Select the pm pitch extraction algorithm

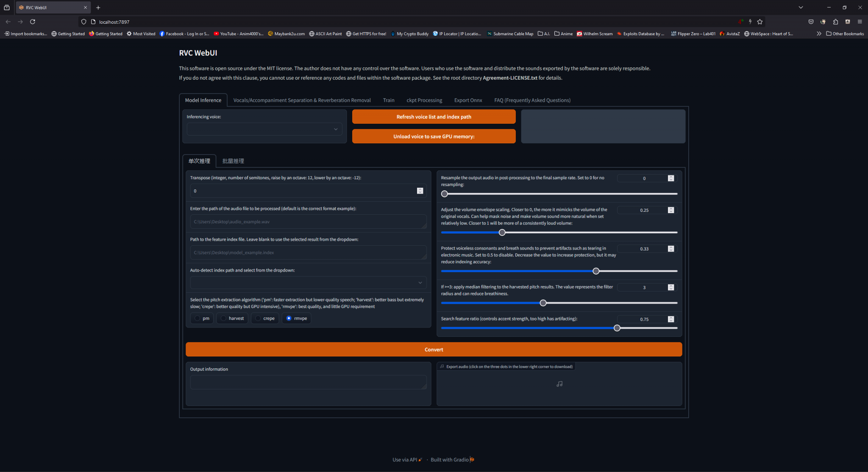click(202, 318)
